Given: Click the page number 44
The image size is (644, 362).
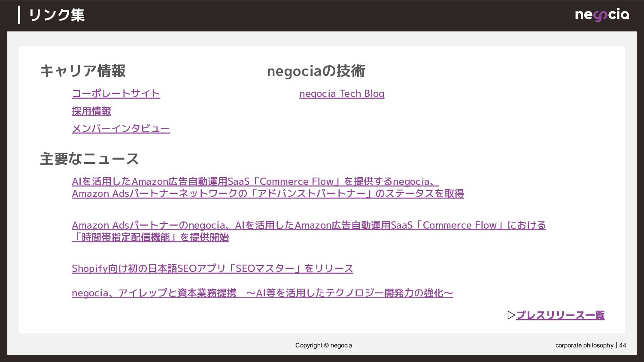Looking at the screenshot, I should pos(623,345).
